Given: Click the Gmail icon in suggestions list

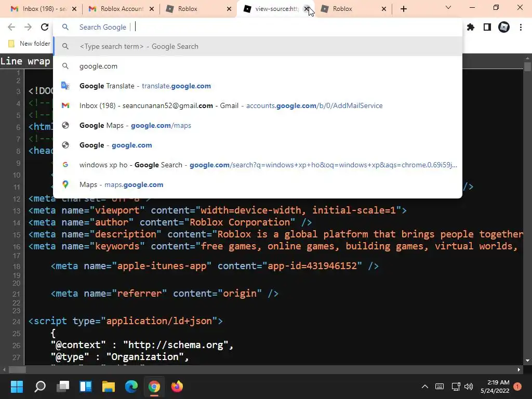Looking at the screenshot, I should (x=65, y=105).
